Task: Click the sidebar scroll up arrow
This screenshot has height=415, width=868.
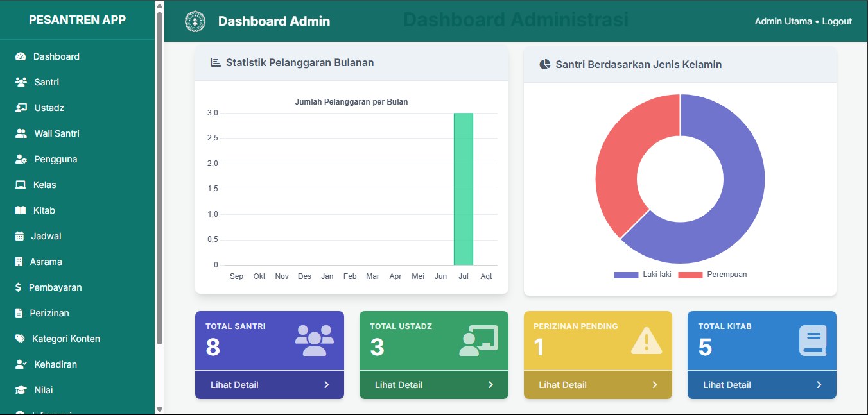Action: [x=159, y=6]
